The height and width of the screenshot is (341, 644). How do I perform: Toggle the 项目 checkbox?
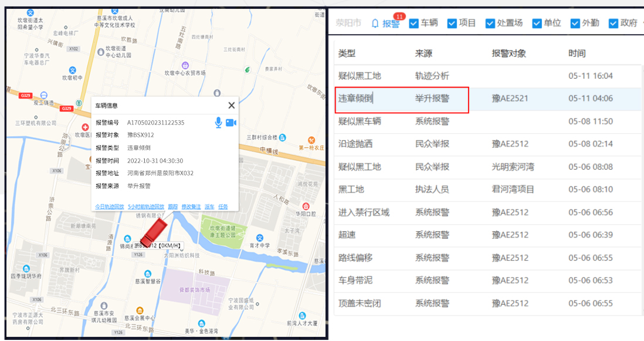pos(452,23)
